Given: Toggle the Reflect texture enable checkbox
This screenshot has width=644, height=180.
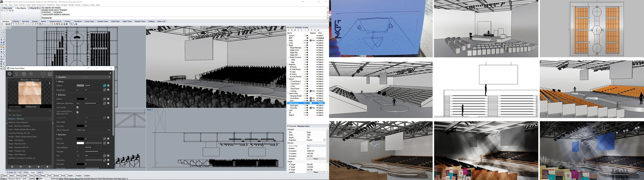Looking at the screenshot, I should tap(108, 99).
